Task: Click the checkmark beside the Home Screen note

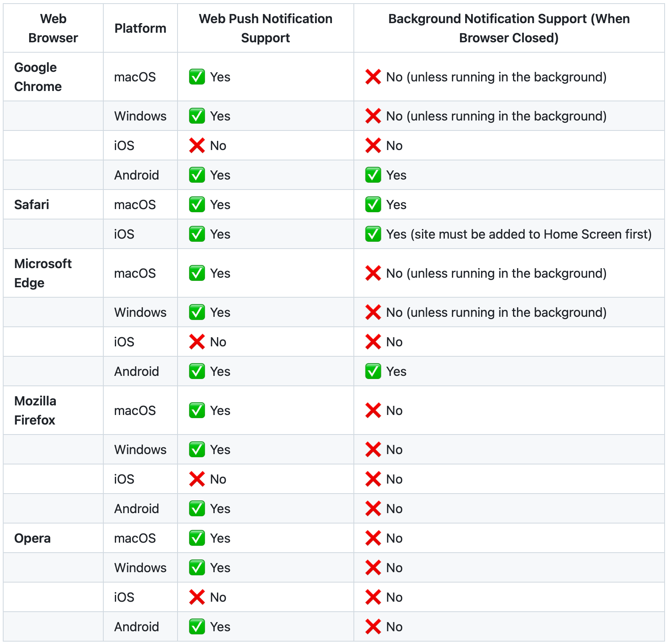Action: 373,234
